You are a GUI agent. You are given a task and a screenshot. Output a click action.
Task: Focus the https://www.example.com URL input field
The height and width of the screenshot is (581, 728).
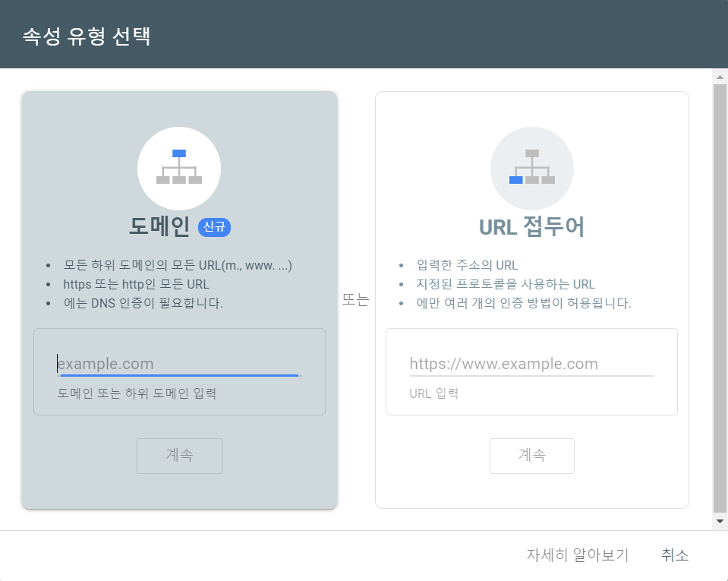point(531,364)
